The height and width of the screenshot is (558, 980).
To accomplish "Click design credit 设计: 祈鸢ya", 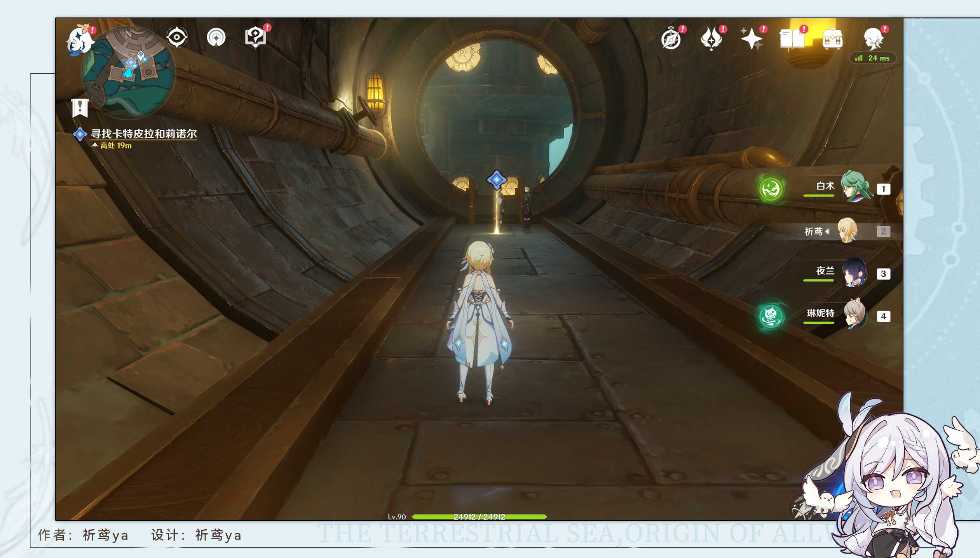I will click(x=196, y=535).
